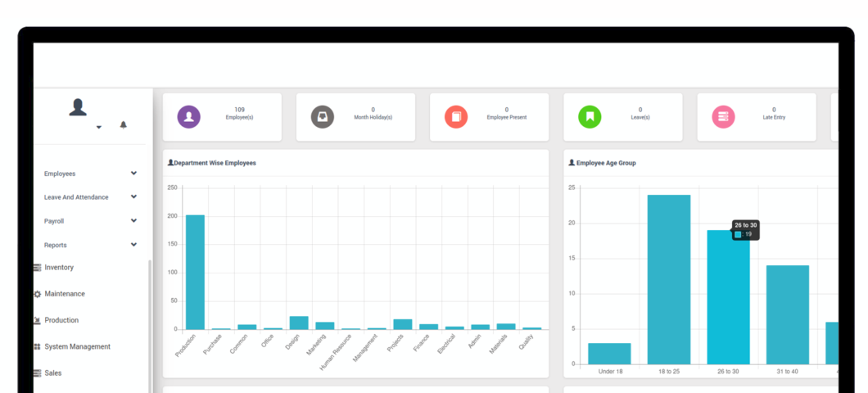Open the Production module
The height and width of the screenshot is (393, 868).
coord(61,320)
